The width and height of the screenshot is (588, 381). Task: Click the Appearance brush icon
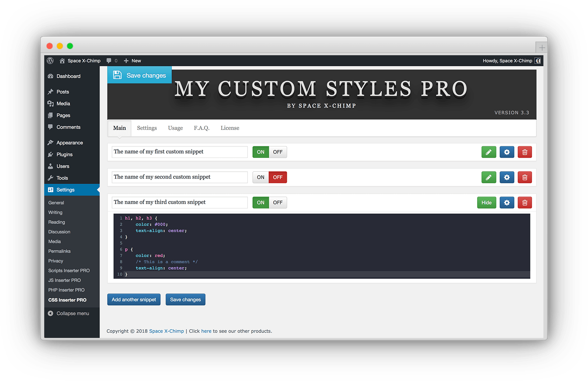[x=50, y=142]
